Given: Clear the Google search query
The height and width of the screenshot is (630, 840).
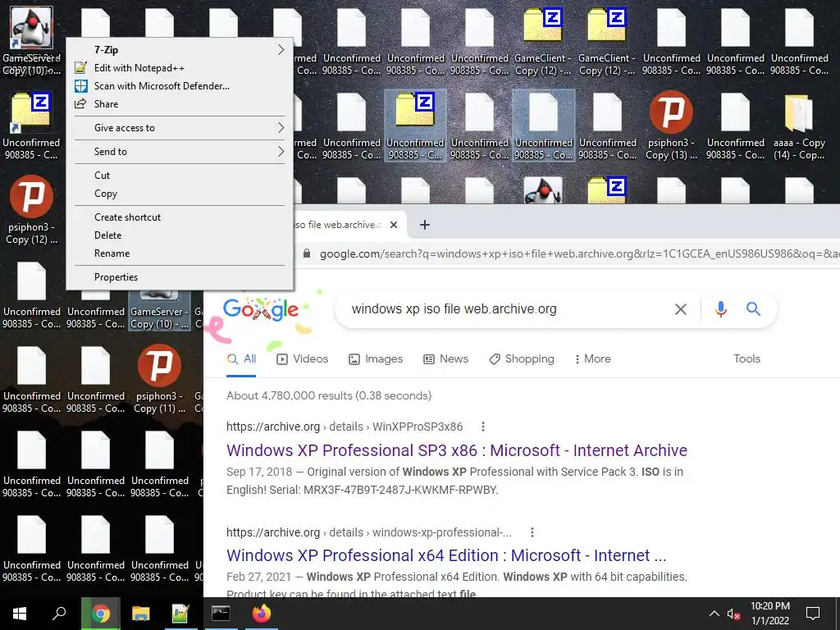Looking at the screenshot, I should (681, 309).
